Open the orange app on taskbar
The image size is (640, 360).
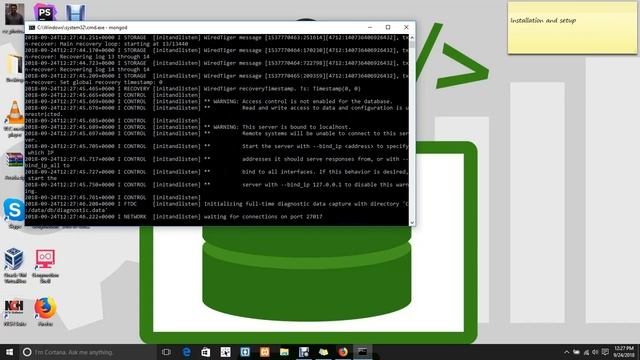click(x=264, y=352)
